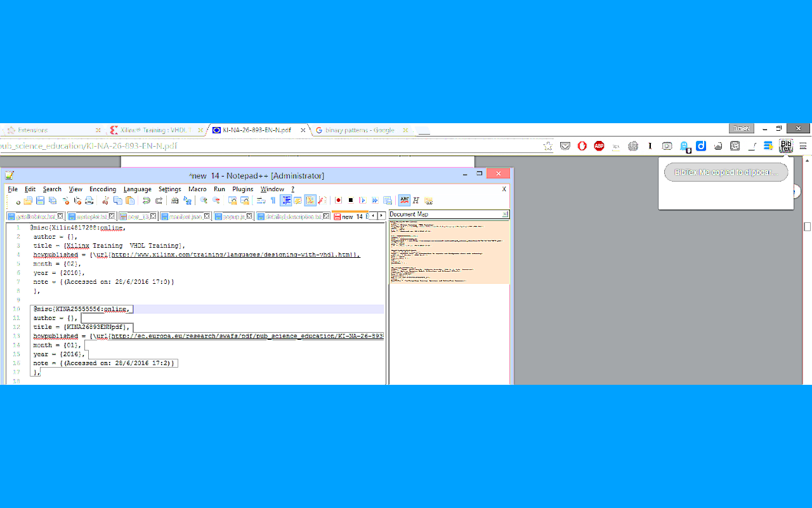Click the Replace toolbar icon
This screenshot has height=508, width=812.
point(187,201)
